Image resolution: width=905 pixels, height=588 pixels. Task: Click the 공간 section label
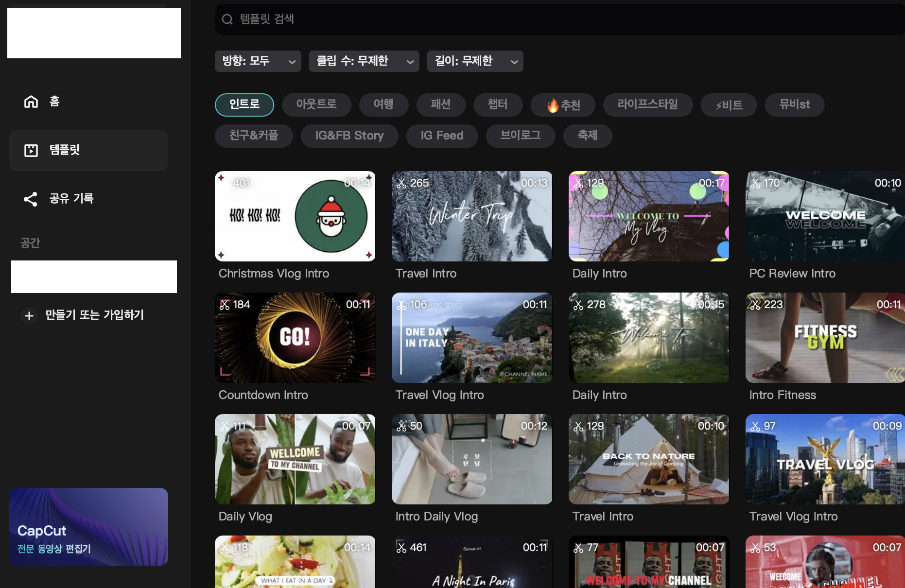tap(30, 243)
